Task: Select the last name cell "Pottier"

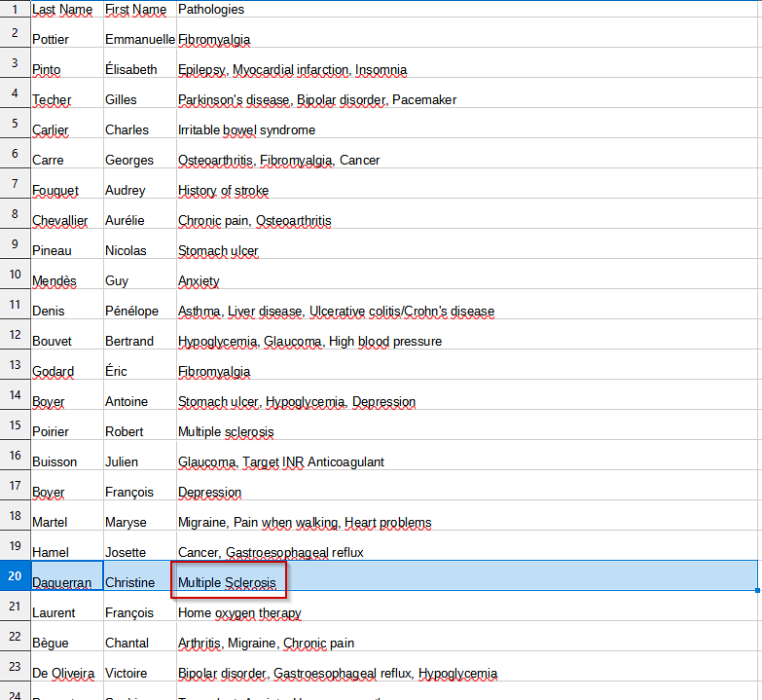Action: (x=51, y=39)
